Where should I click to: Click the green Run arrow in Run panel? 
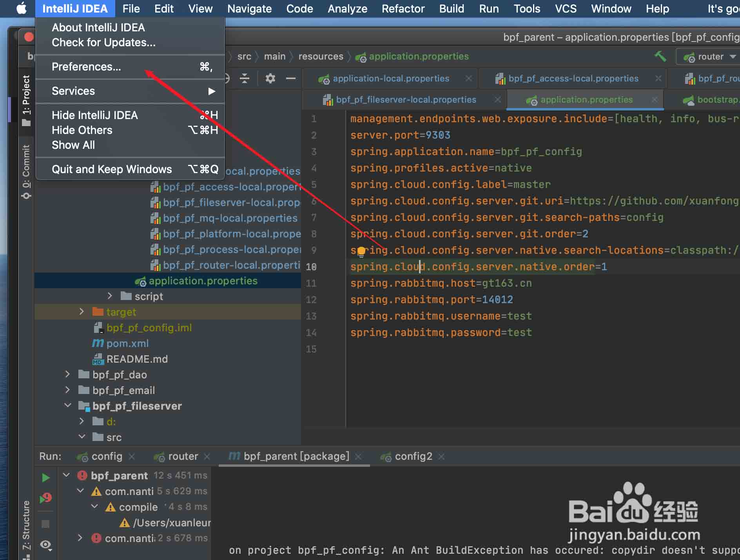[x=45, y=478]
